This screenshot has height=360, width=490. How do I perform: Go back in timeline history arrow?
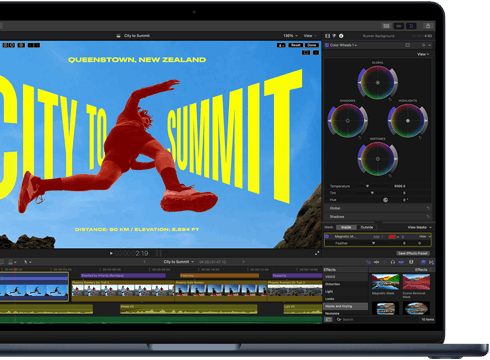click(144, 262)
